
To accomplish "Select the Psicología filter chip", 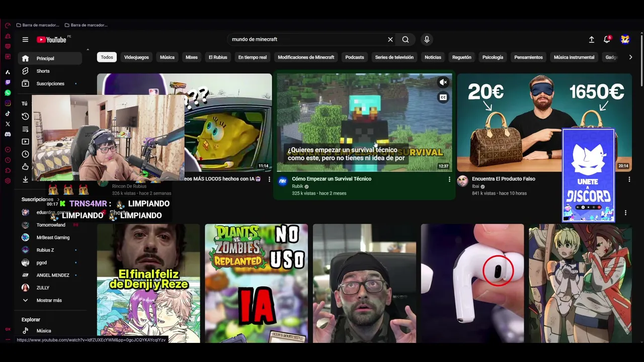I will coord(493,57).
